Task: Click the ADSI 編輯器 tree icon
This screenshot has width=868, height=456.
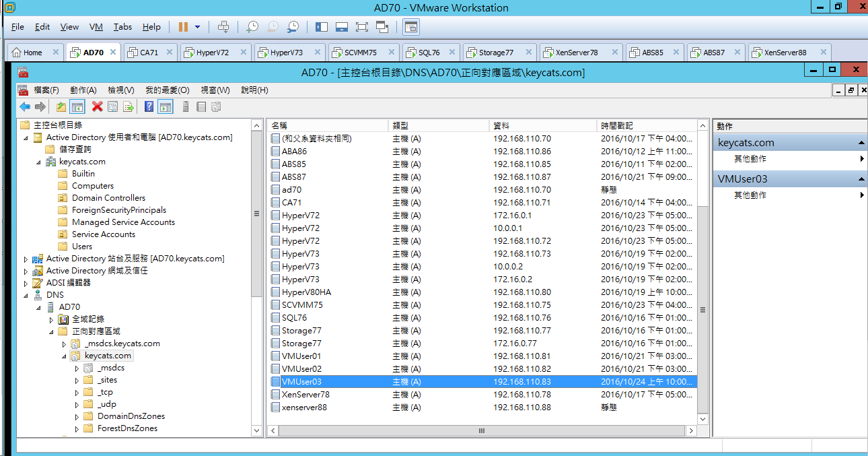Action: (38, 282)
